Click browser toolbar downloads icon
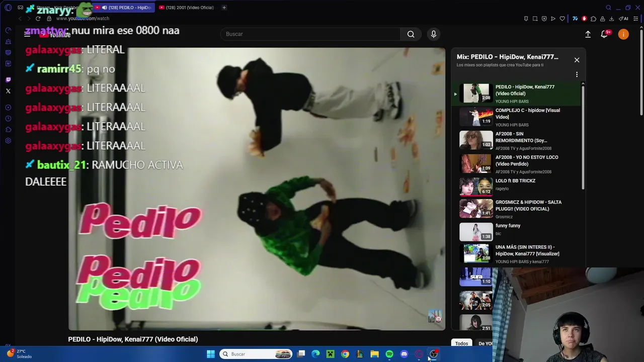 pyautogui.click(x=611, y=19)
